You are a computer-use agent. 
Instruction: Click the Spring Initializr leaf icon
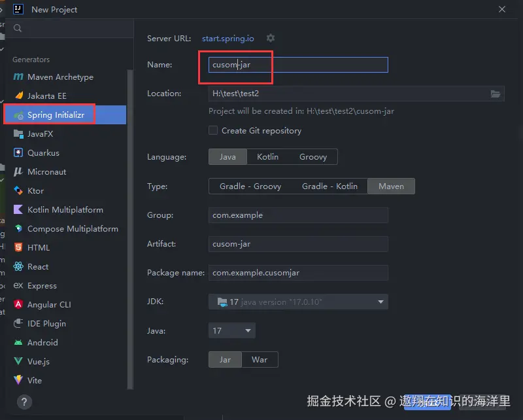(19, 115)
